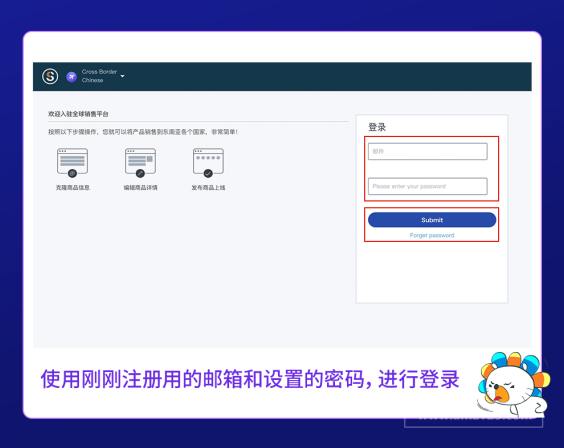Click the 登录 heading in login panel
This screenshot has width=564, height=448.
pyautogui.click(x=377, y=127)
